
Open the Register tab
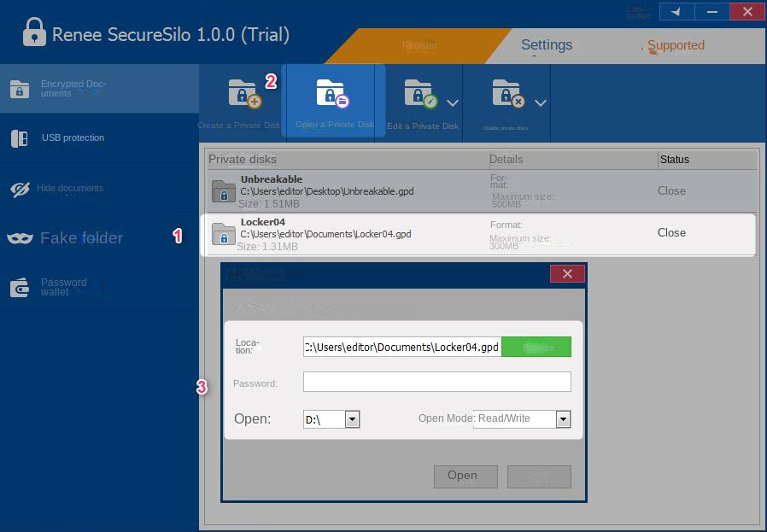(x=419, y=46)
